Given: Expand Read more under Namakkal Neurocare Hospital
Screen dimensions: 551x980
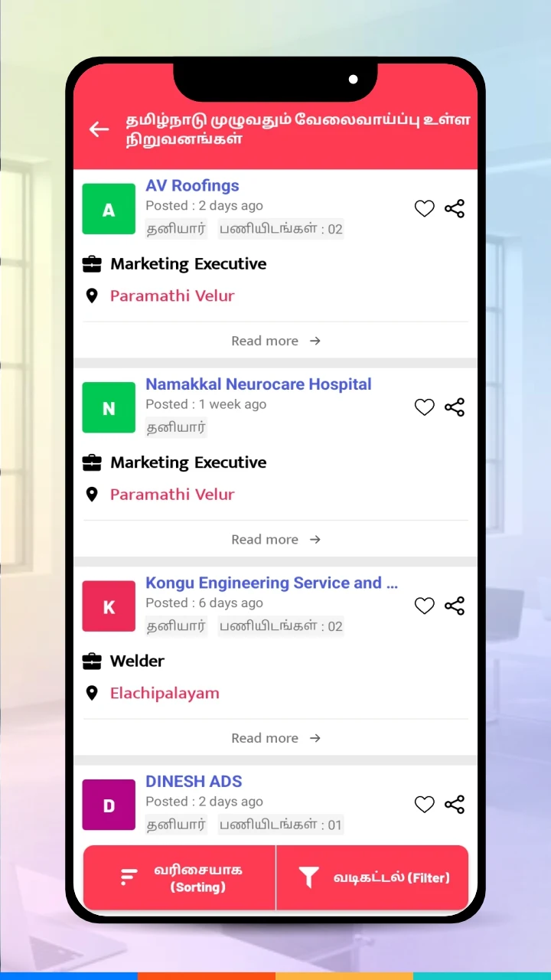Looking at the screenshot, I should 275,540.
